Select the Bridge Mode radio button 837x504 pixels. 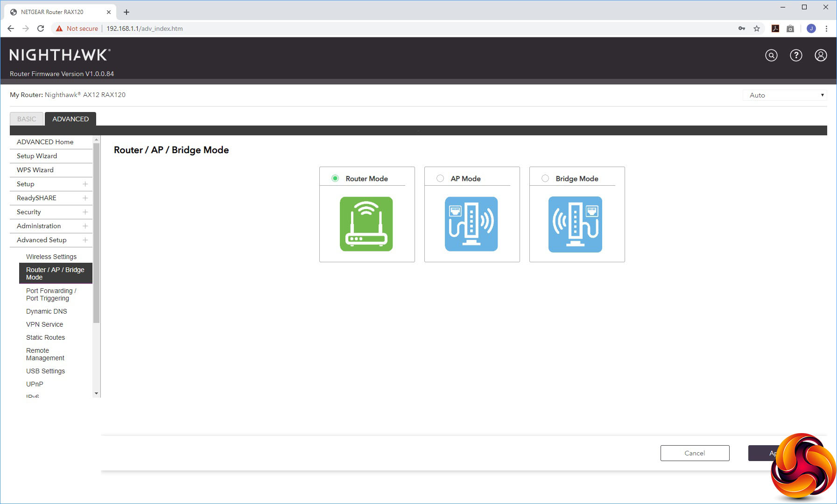click(545, 178)
